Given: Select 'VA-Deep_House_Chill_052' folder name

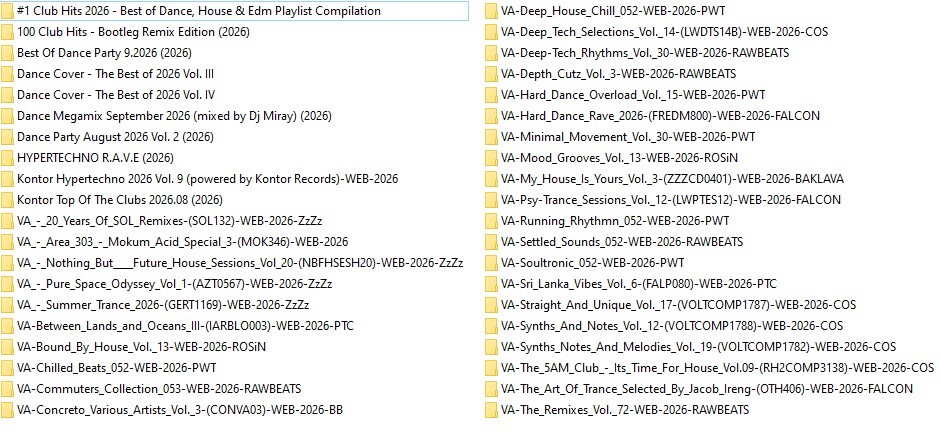Looking at the screenshot, I should [613, 11].
